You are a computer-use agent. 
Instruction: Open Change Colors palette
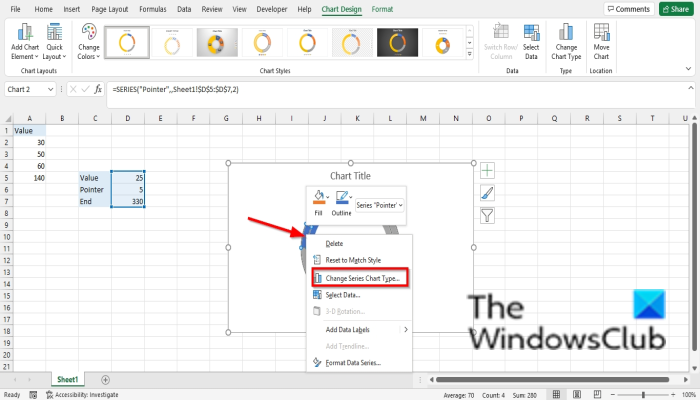[88, 42]
